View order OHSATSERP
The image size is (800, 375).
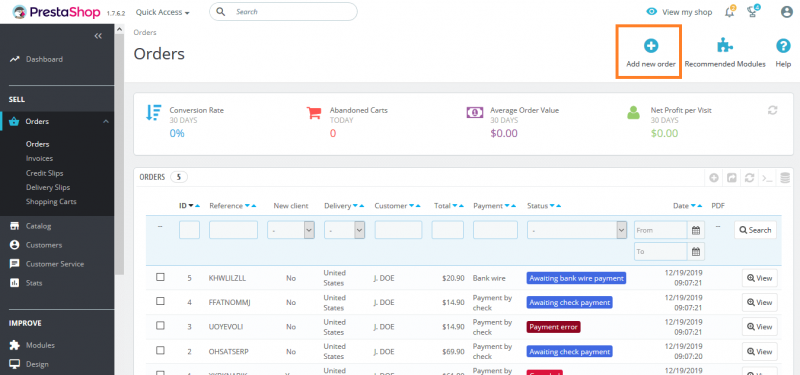760,352
